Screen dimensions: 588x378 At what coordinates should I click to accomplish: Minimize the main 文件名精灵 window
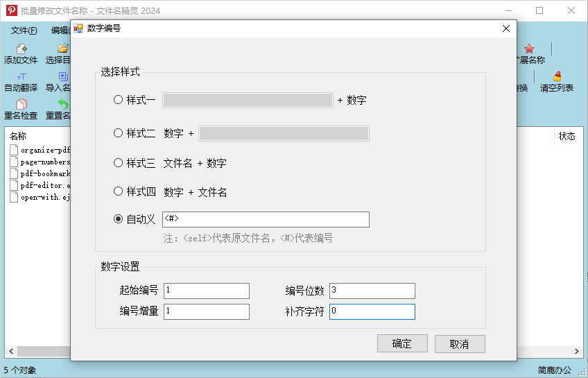[x=508, y=10]
